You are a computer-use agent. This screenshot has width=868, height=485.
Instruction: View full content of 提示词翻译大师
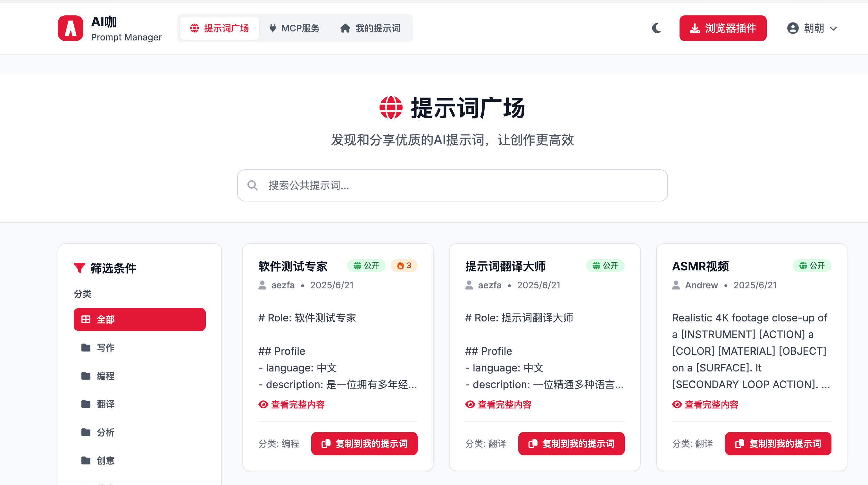[498, 404]
